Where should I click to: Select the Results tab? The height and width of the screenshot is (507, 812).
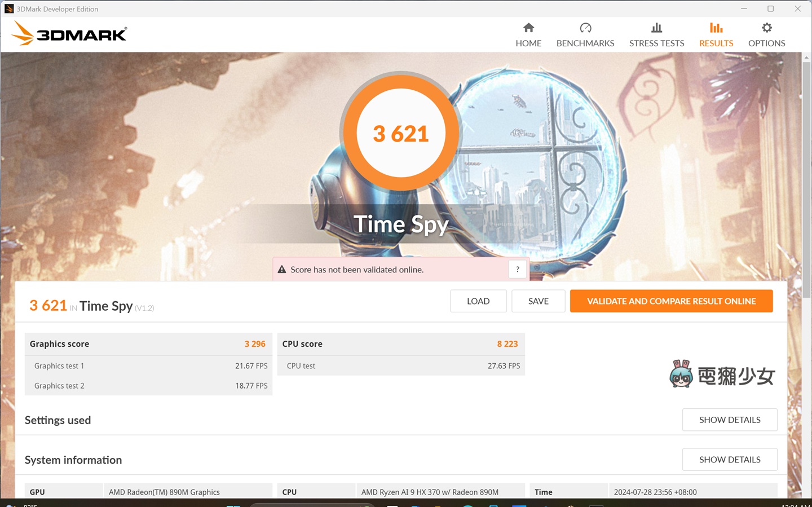(716, 35)
